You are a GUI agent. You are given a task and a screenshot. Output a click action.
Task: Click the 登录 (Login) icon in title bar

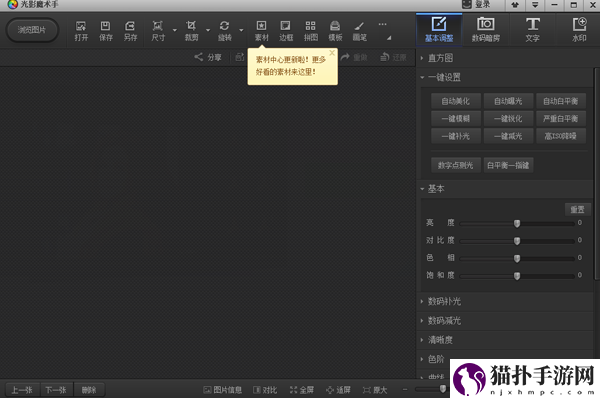point(467,4)
